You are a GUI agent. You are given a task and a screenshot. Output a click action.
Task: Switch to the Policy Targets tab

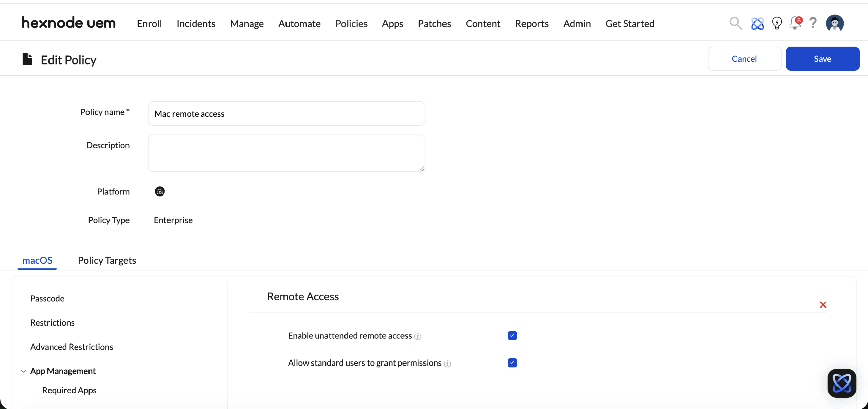(x=107, y=260)
